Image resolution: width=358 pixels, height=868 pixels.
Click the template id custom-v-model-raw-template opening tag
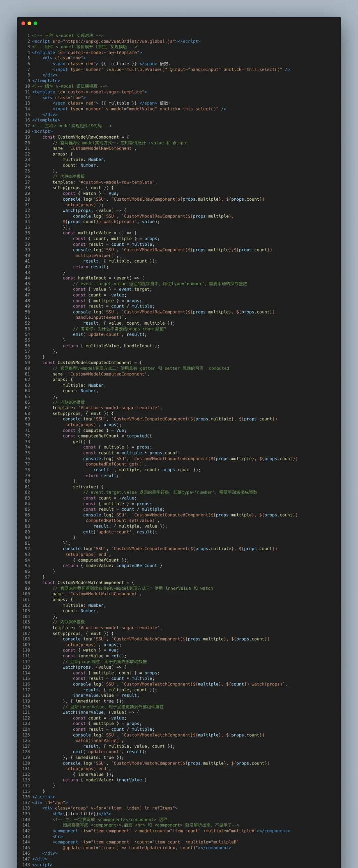tap(87, 52)
